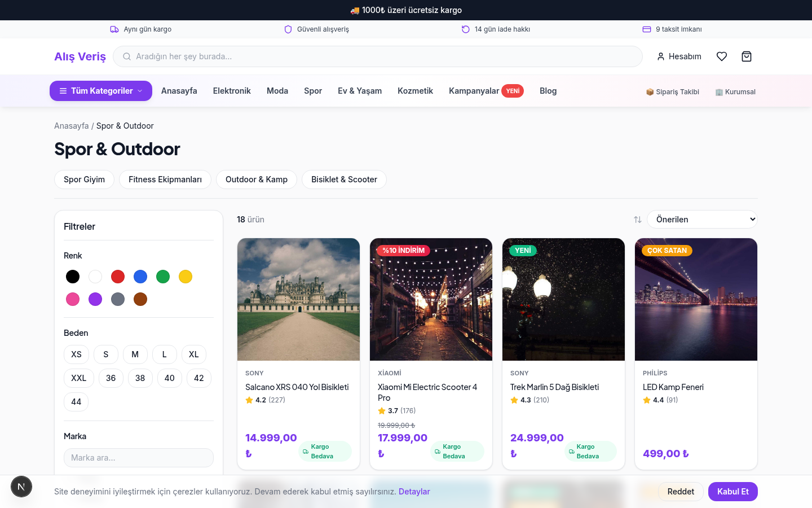The image size is (812, 508).
Task: Open Elektronik category menu
Action: 232,91
